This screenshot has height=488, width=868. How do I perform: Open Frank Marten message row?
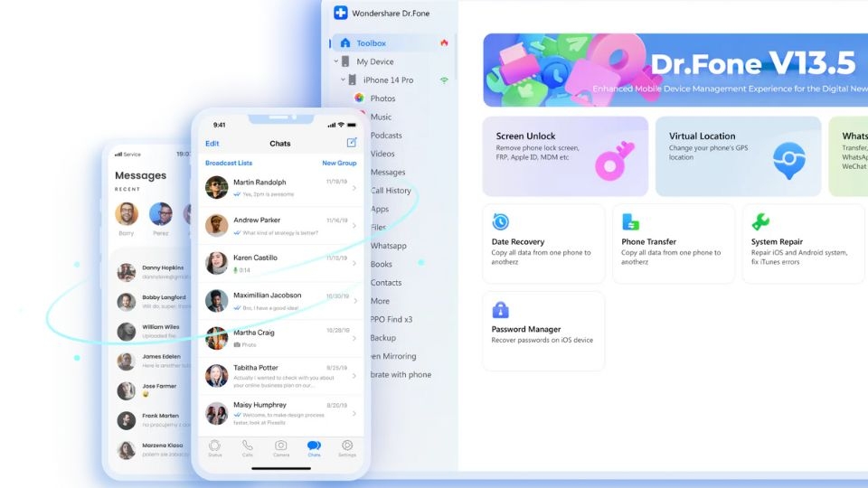point(154,420)
